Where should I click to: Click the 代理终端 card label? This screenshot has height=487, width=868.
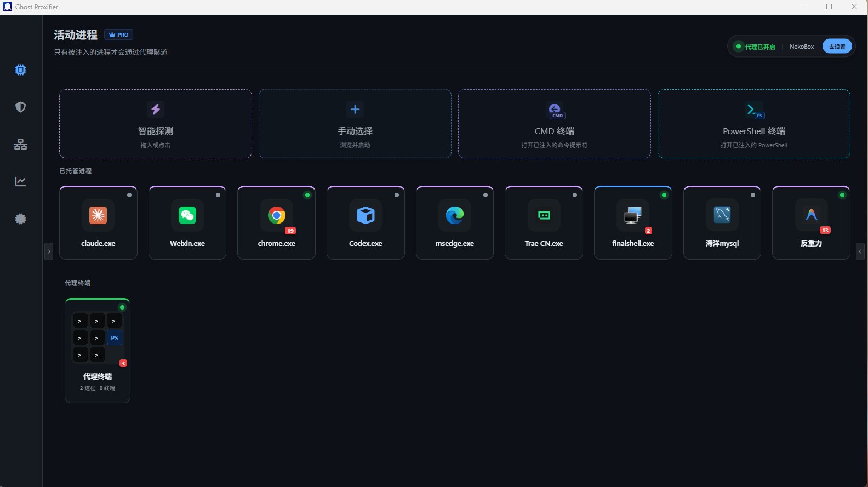tap(98, 376)
